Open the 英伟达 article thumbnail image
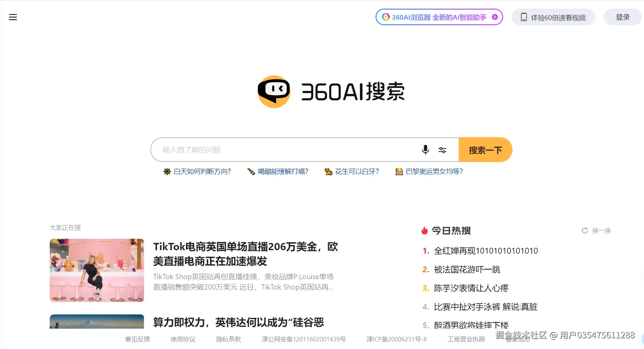This screenshot has width=644, height=349. point(97,321)
